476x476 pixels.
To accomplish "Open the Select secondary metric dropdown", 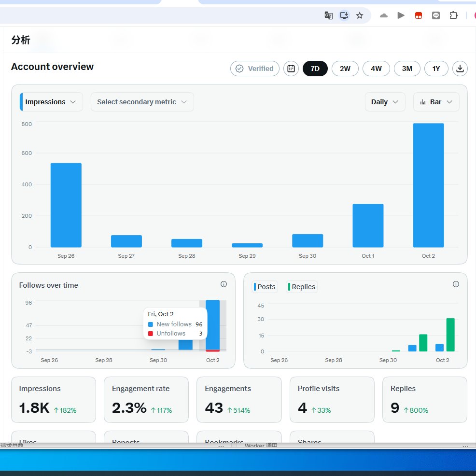I will click(x=142, y=102).
